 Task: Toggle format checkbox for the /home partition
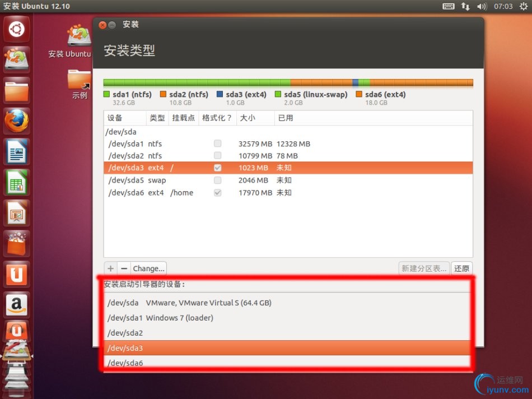click(x=217, y=193)
